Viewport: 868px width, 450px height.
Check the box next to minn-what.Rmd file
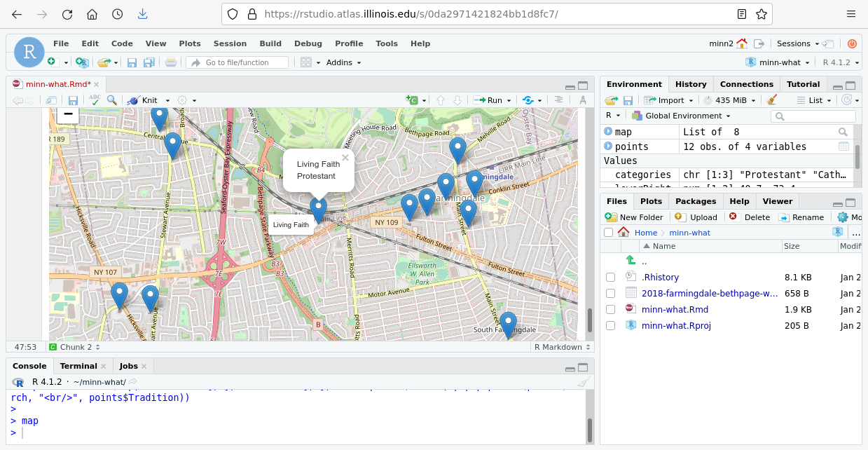coord(610,309)
